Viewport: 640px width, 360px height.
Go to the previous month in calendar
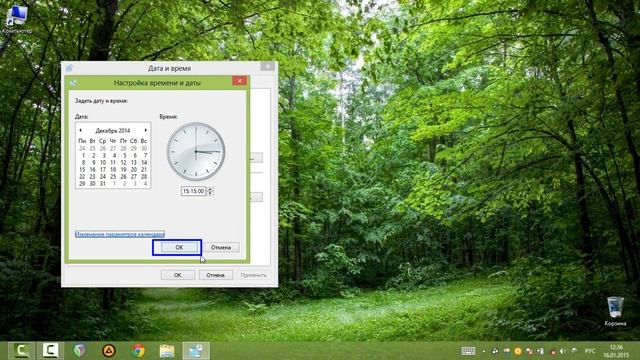80,130
